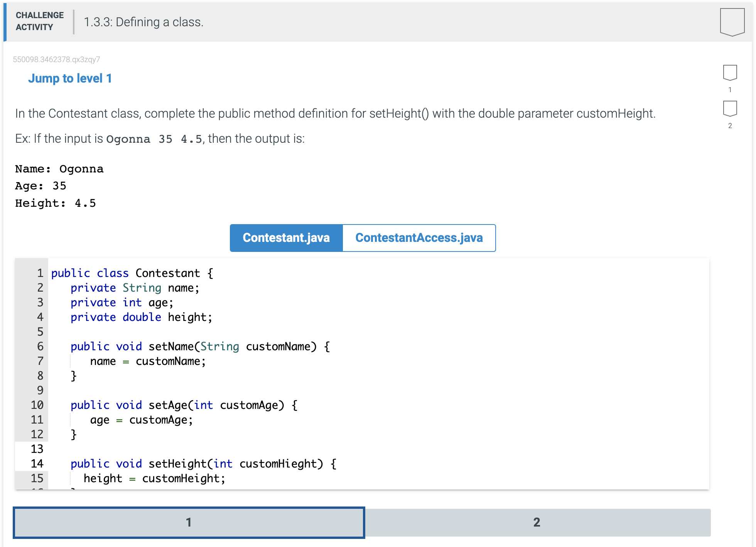Click line number 14 in the gutter
756x547 pixels.
pyautogui.click(x=37, y=464)
